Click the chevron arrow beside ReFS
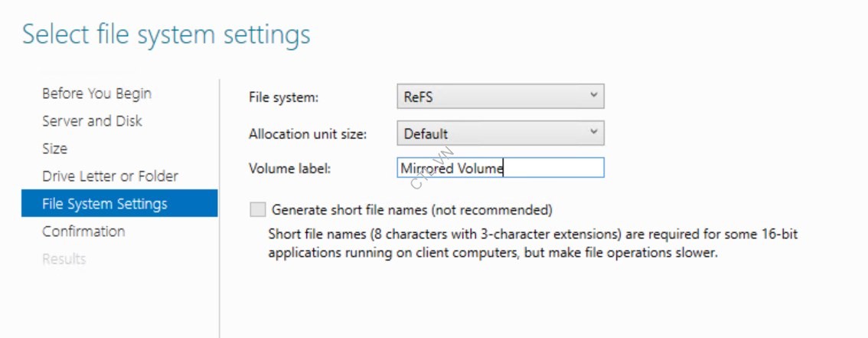 [x=593, y=96]
